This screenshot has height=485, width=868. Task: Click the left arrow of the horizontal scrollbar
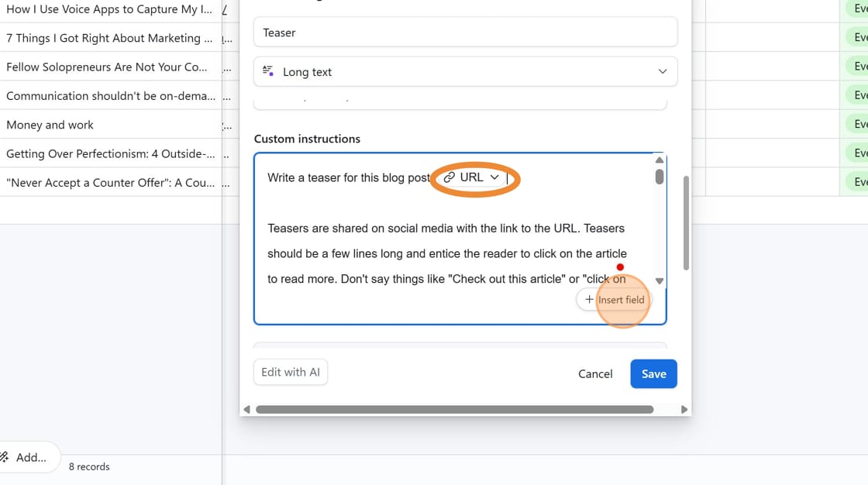coord(247,408)
